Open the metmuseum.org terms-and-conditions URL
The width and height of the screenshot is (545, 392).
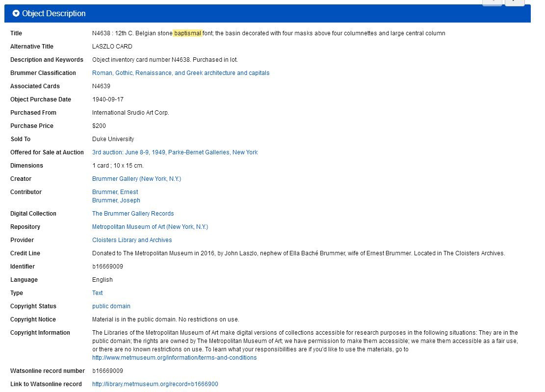click(174, 358)
